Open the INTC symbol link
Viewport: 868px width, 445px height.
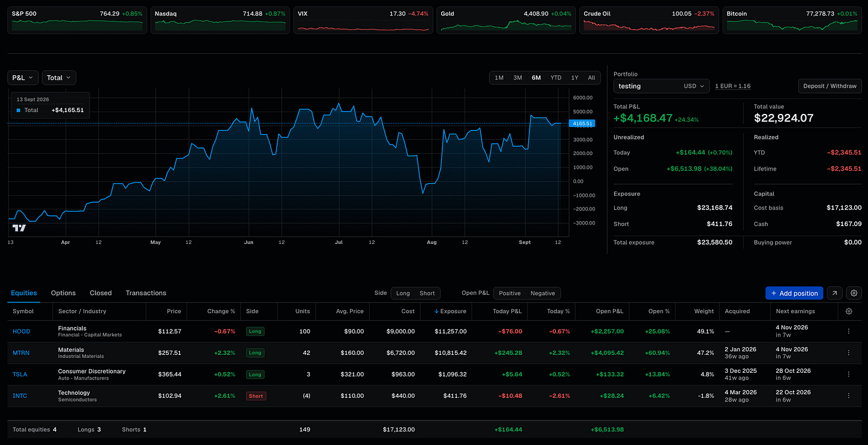(20, 396)
